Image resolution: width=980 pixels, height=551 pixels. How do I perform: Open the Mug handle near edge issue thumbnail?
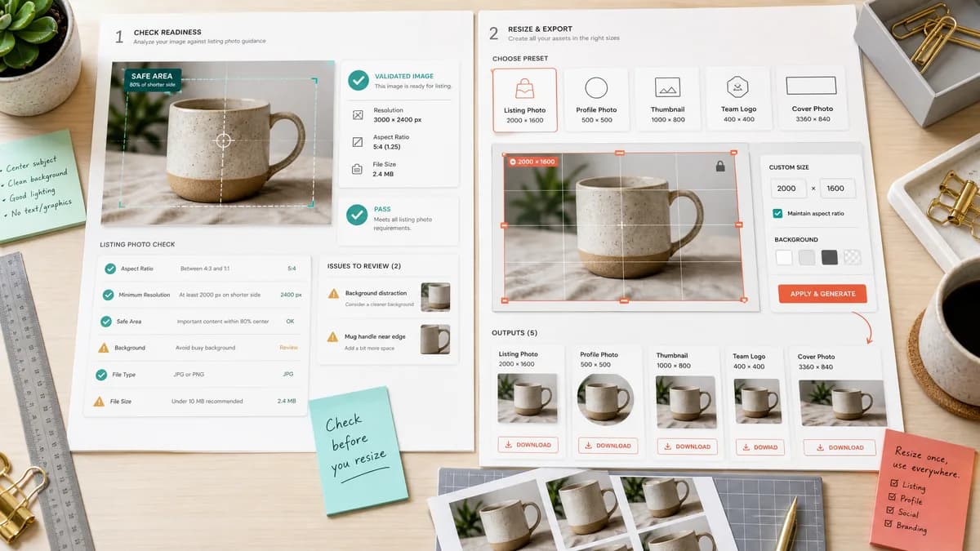(435, 340)
